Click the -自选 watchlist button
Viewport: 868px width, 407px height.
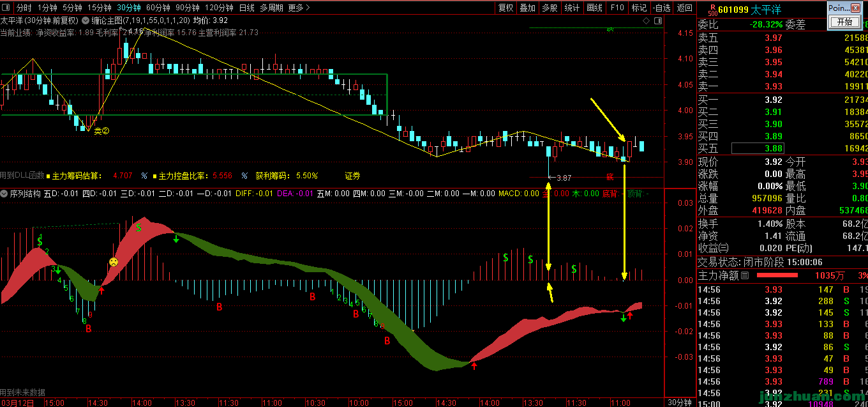coord(661,8)
